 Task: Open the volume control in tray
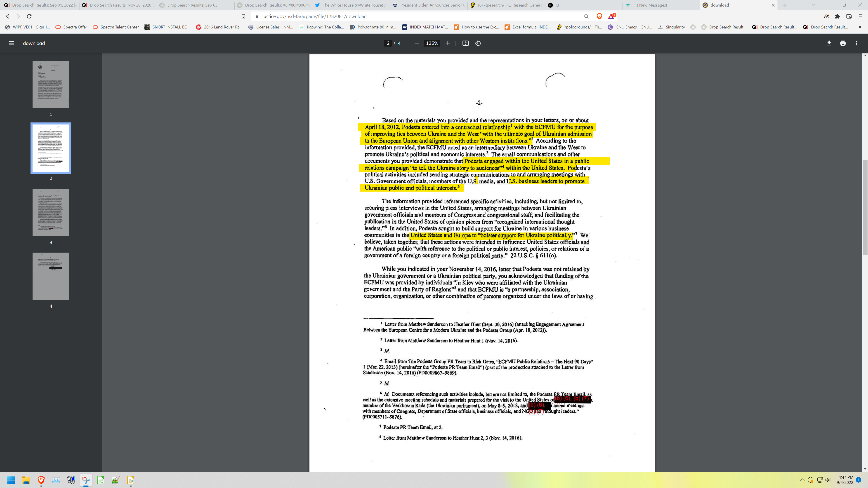[x=828, y=480]
